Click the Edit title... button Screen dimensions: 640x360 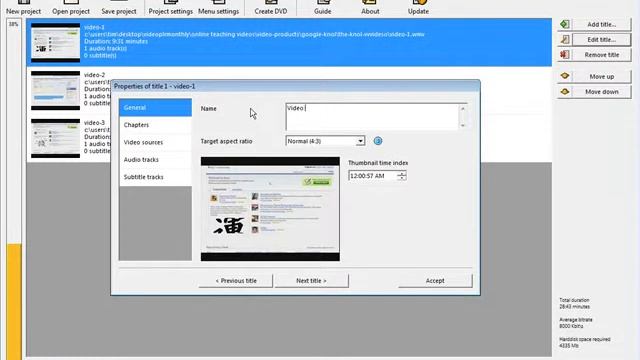pyautogui.click(x=602, y=40)
